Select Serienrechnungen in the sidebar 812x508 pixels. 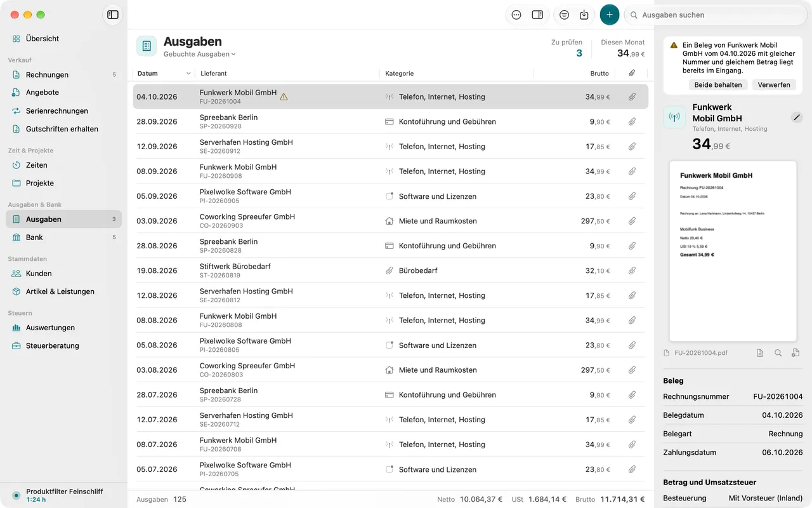63,111
